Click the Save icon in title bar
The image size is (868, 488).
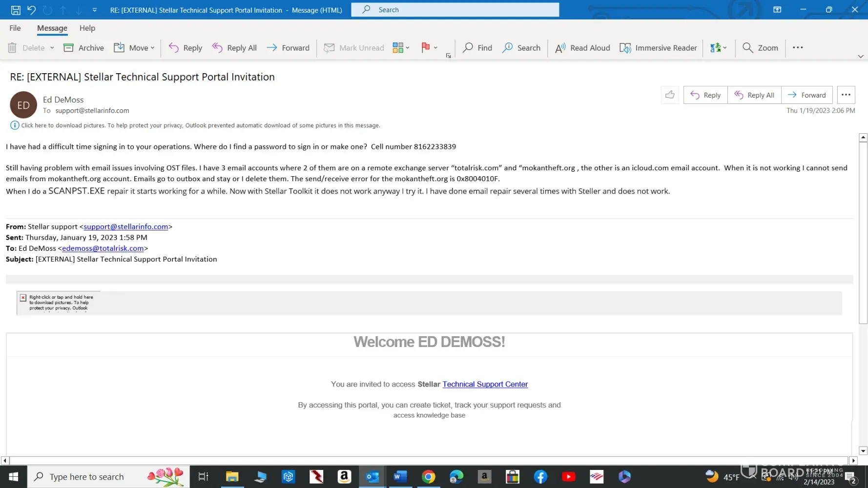16,10
